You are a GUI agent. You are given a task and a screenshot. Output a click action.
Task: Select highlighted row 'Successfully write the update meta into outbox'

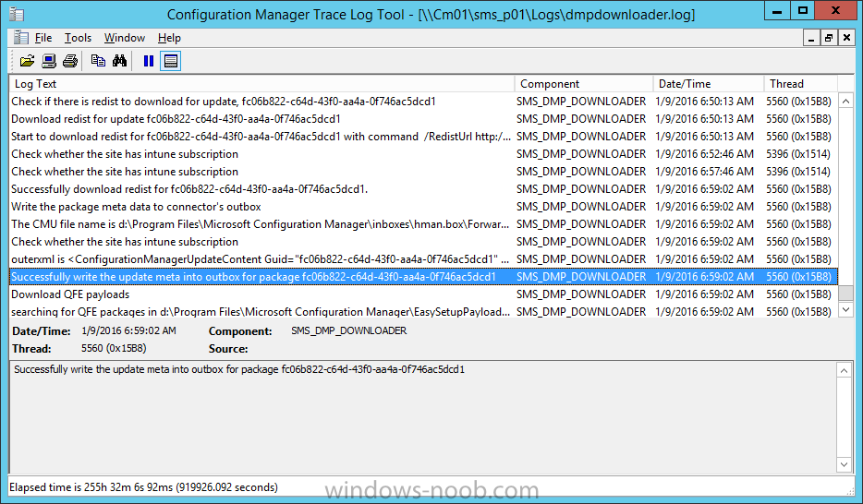pyautogui.click(x=423, y=276)
